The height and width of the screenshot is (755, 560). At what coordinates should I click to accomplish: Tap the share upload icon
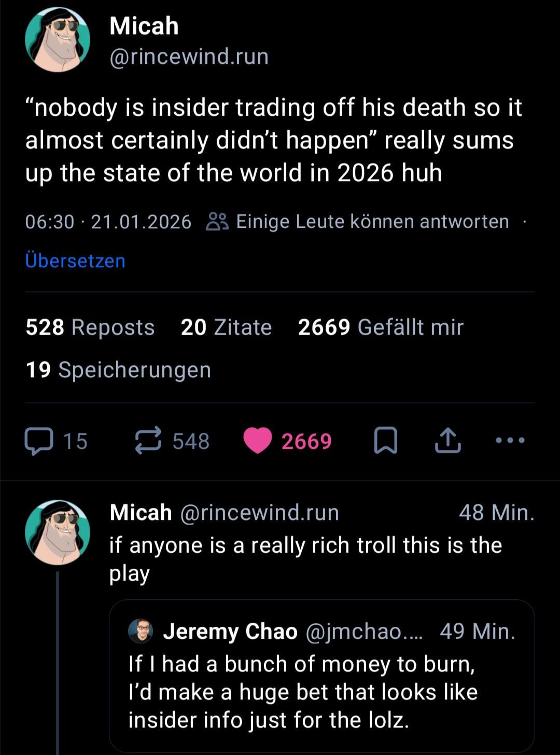(447, 441)
